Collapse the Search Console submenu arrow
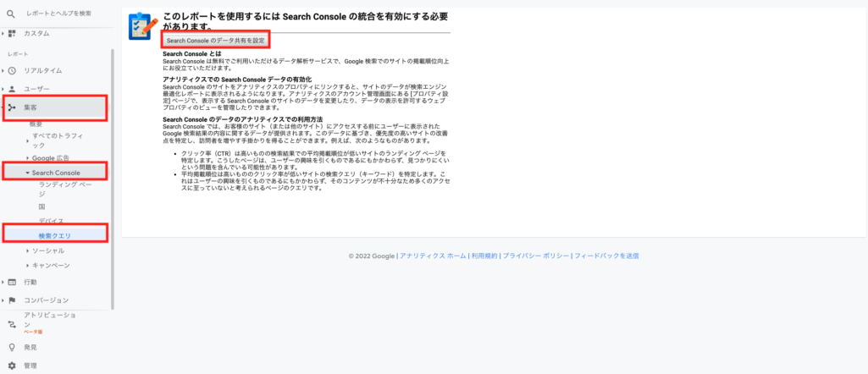Viewport: 868px width, 374px height. [28, 173]
